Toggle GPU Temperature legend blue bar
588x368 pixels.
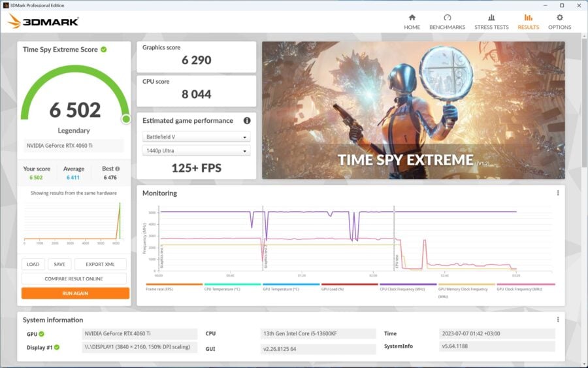(291, 284)
